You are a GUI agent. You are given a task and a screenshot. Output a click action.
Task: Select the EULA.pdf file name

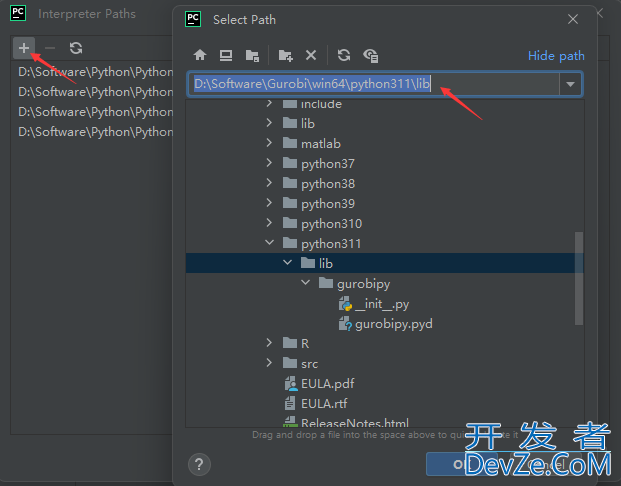tap(328, 383)
